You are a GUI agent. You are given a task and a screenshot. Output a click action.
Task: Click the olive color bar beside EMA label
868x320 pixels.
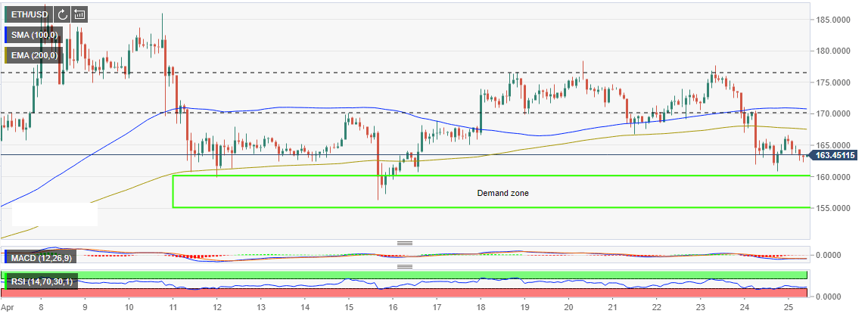6,55
